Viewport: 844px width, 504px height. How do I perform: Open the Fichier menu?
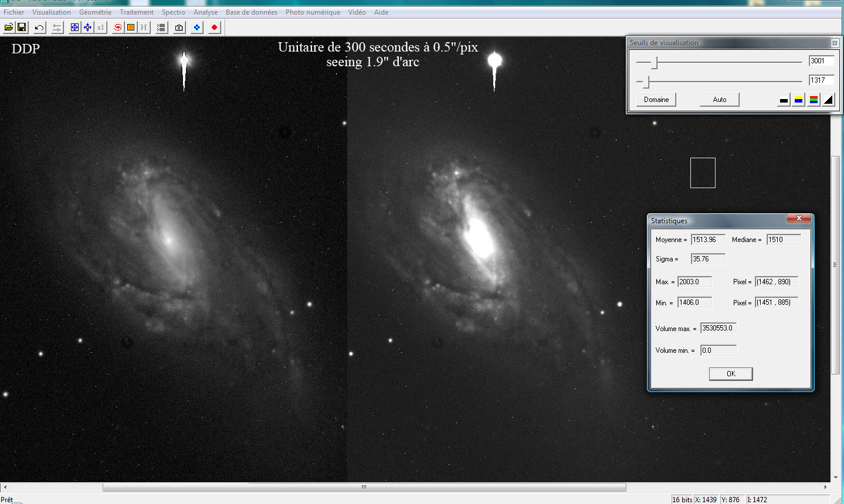tap(14, 12)
